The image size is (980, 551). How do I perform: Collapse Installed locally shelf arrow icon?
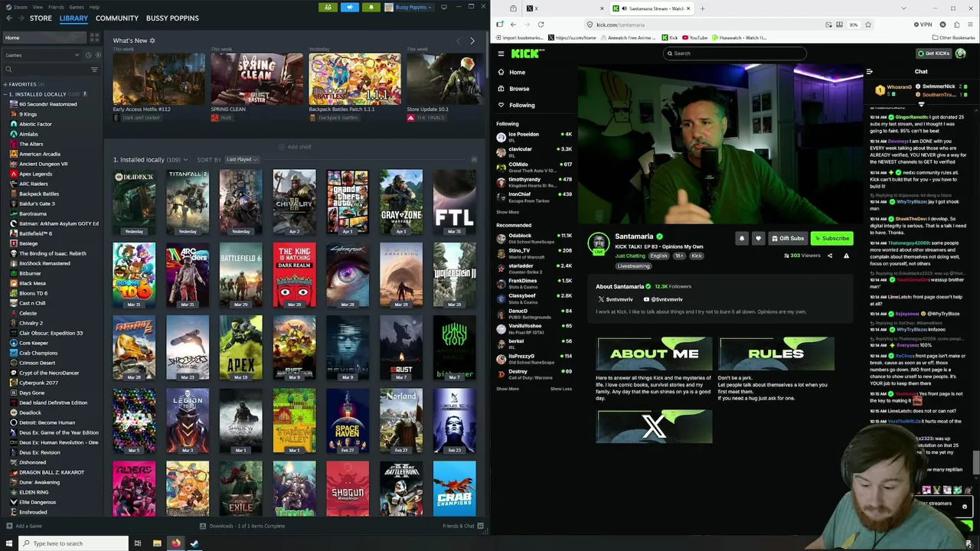[474, 159]
